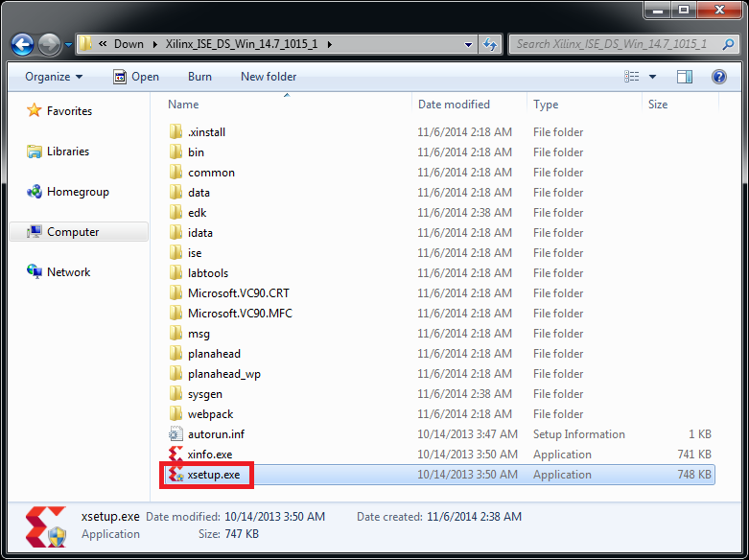749x560 pixels.
Task: Click the 'Down' breadcrumb in address bar
Action: [x=129, y=44]
